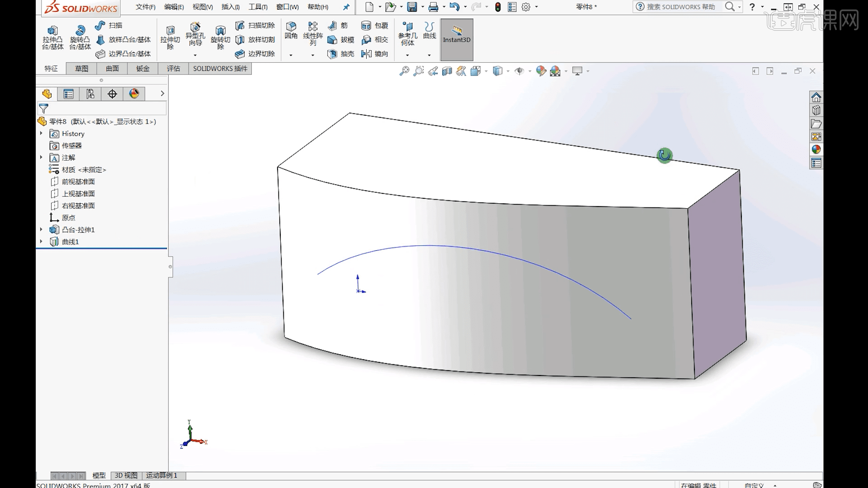The image size is (868, 488).
Task: Select the 拉伸凸台/基体 extrude tool
Action: (53, 36)
